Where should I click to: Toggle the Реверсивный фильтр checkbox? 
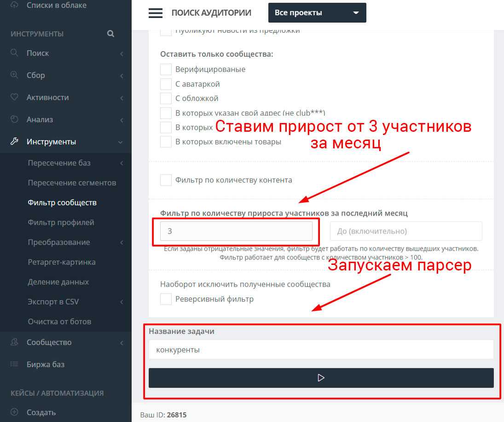tap(166, 299)
